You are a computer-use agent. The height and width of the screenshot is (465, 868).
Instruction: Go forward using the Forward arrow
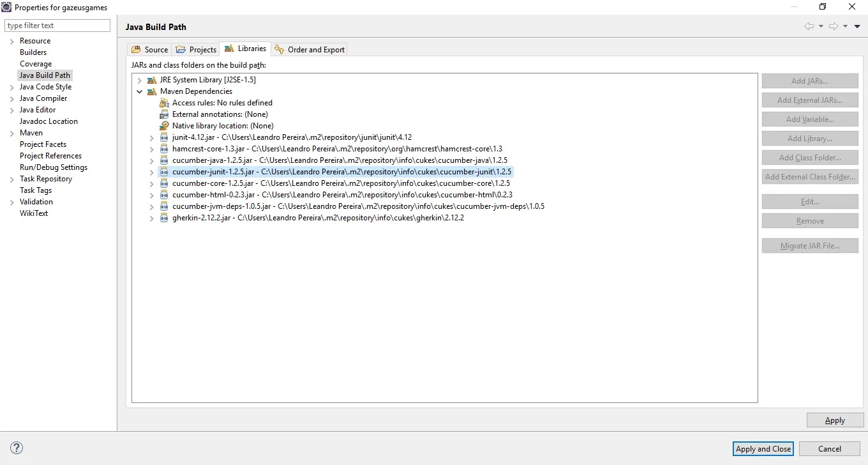pos(833,26)
